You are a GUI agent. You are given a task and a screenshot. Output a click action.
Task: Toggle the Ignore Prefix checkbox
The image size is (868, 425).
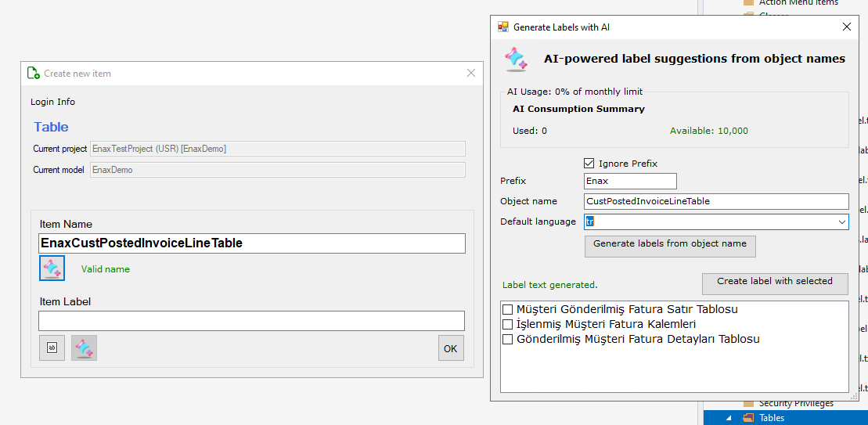click(x=589, y=164)
